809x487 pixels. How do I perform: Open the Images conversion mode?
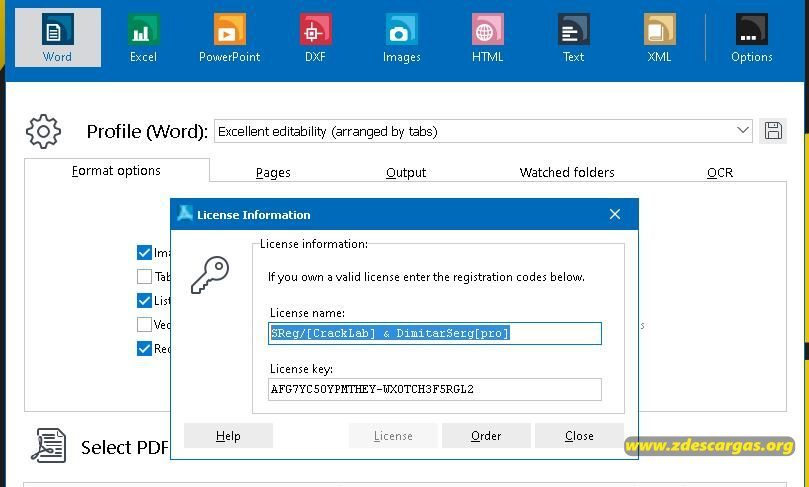pos(401,37)
